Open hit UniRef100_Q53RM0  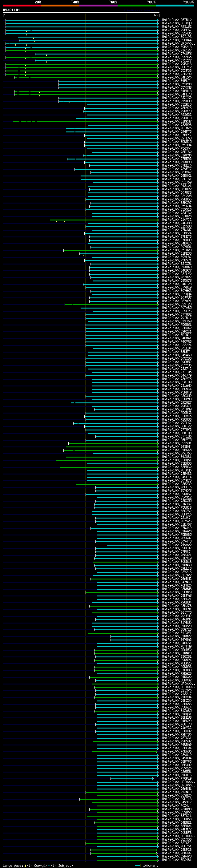click(177, 84)
